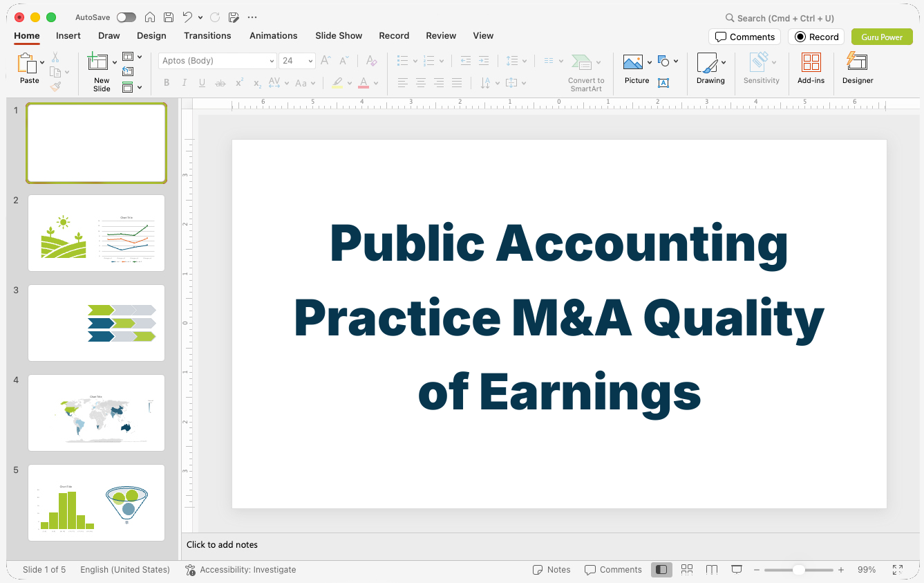Click the Decrease Indent icon
This screenshot has width=924, height=583.
pos(466,61)
